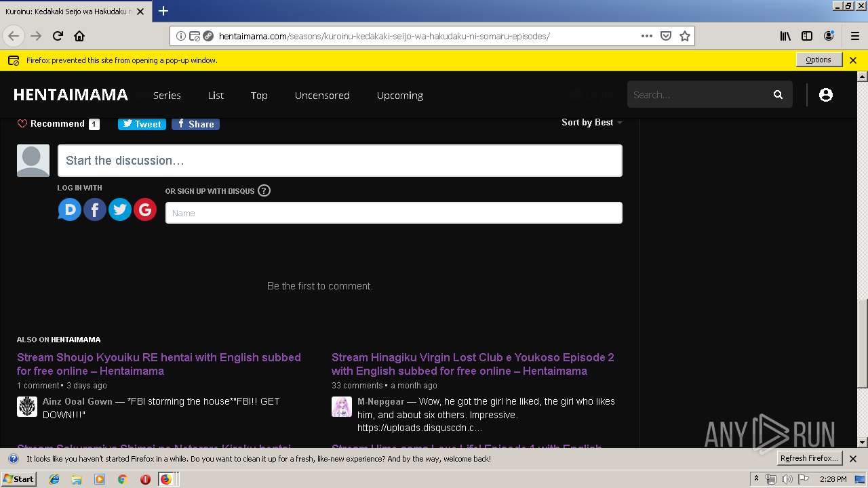This screenshot has width=868, height=488.
Task: Show sidebars button in Firefox toolbar
Action: [807, 36]
